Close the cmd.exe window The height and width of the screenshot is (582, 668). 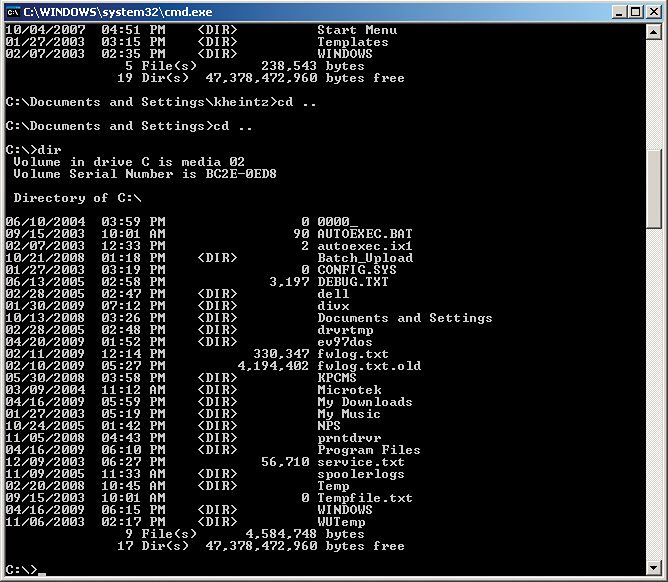[654, 12]
